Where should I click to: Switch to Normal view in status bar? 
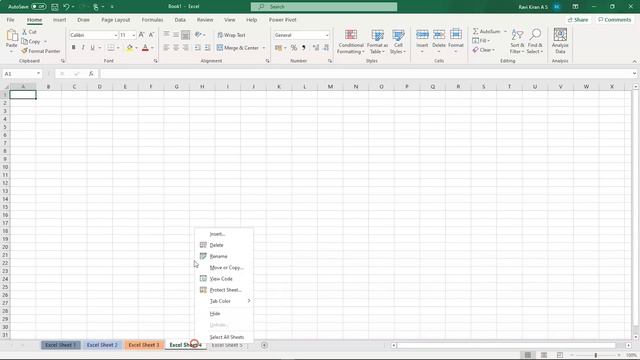[x=528, y=355]
